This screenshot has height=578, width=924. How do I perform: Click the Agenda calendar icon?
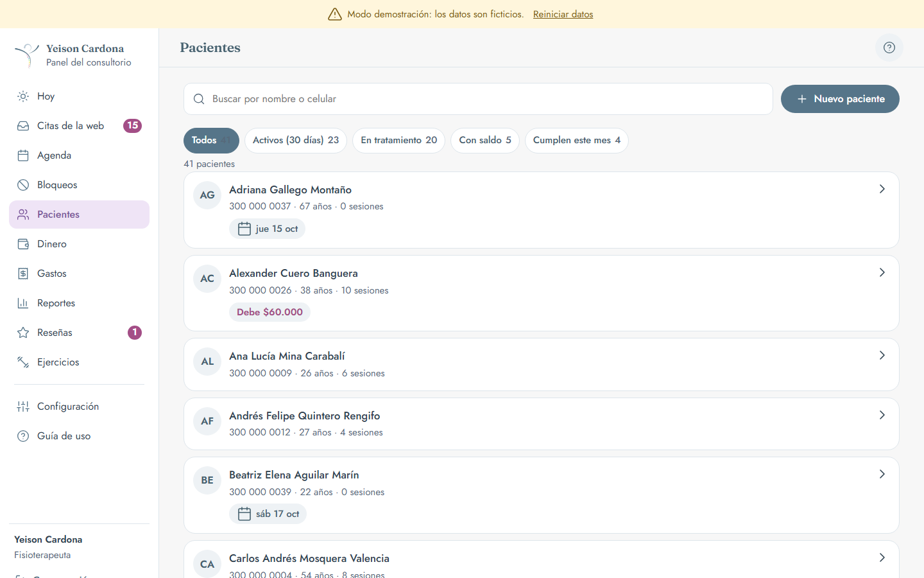23,155
